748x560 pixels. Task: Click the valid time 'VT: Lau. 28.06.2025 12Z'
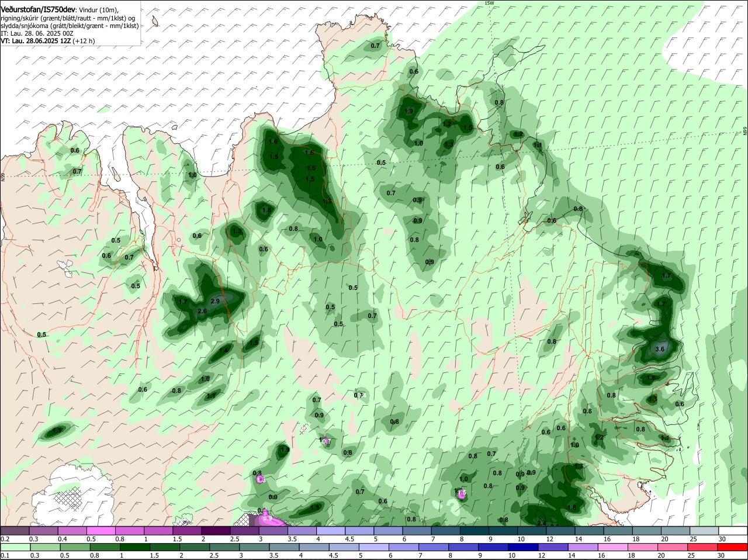pos(36,41)
